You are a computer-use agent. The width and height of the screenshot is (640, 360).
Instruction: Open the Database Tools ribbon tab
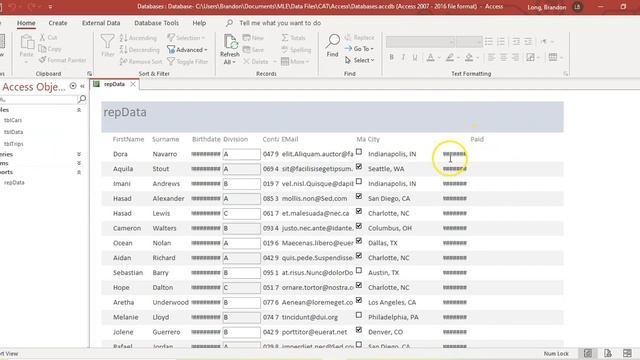(156, 23)
